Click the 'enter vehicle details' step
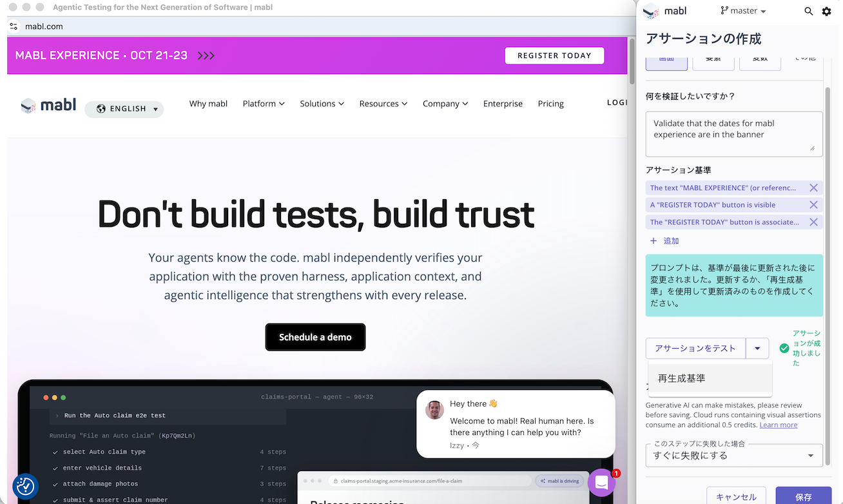 coord(102,468)
